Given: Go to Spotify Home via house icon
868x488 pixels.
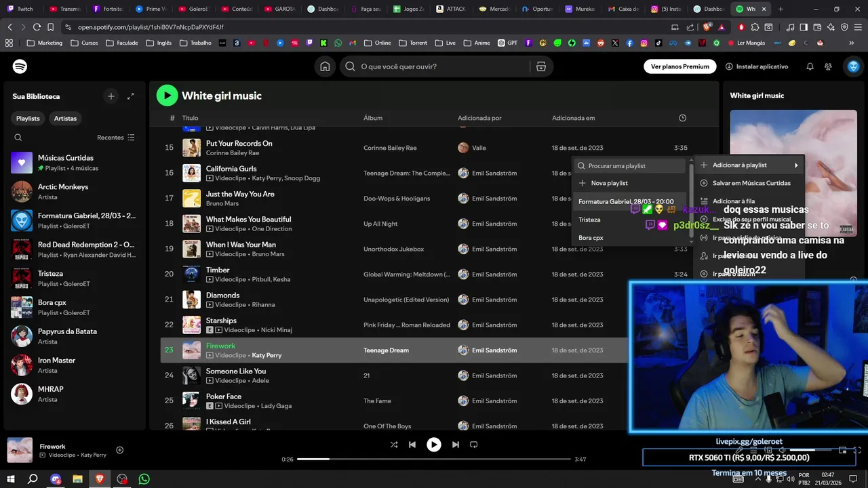Looking at the screenshot, I should (x=325, y=66).
